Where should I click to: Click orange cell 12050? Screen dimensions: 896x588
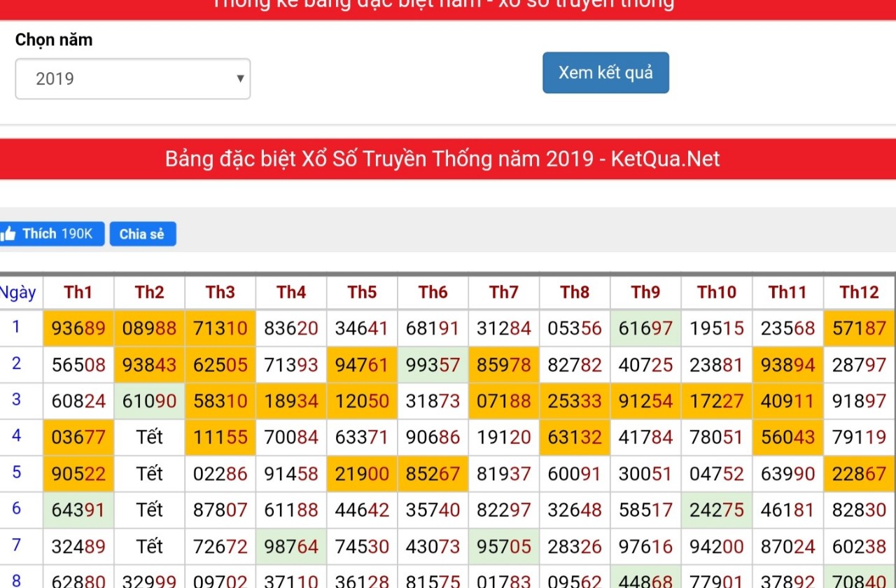(362, 401)
